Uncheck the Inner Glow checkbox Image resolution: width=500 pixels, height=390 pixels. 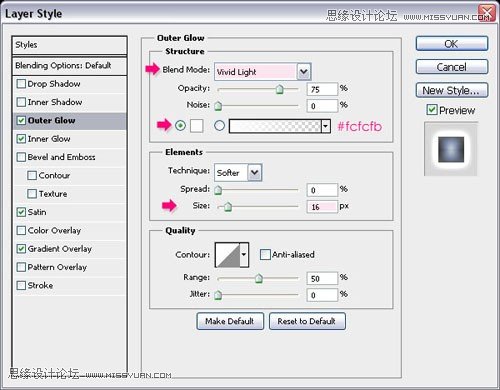tap(21, 139)
